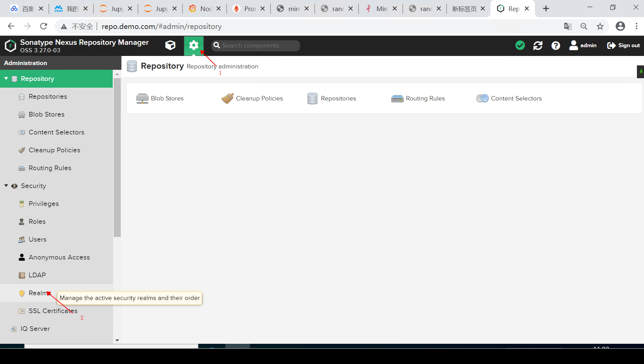Refresh the view with the refresh icon

538,45
